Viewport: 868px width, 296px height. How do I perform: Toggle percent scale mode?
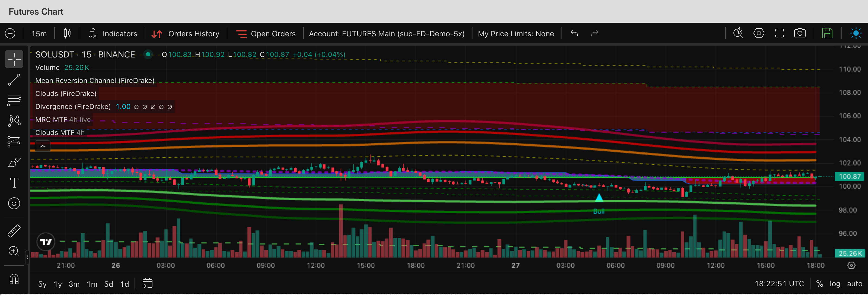(x=819, y=284)
